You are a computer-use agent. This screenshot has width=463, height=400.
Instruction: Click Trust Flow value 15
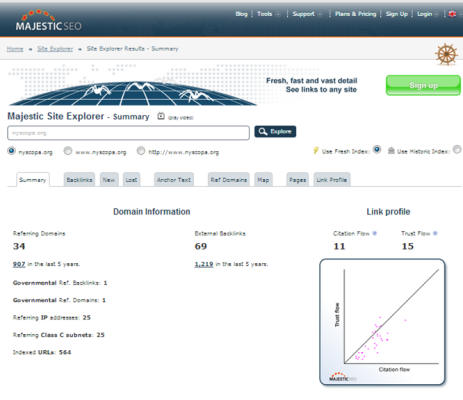tap(408, 246)
